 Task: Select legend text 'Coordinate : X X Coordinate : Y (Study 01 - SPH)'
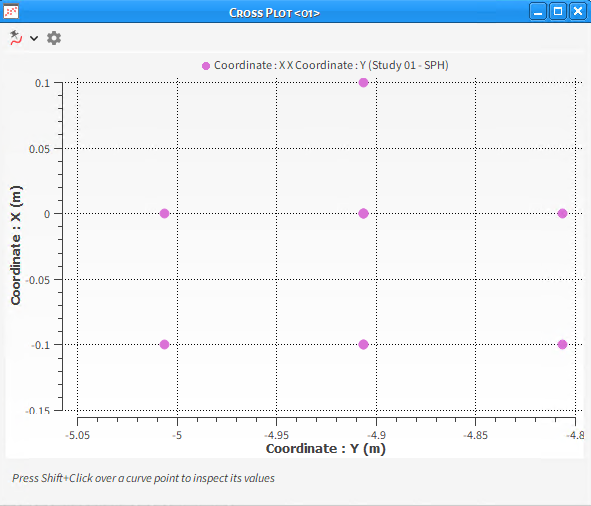tap(331, 65)
